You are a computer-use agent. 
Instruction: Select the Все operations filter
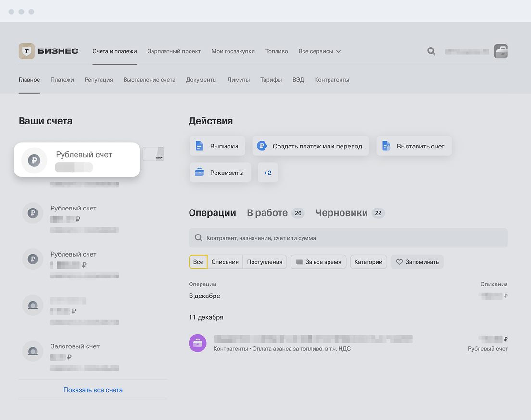pos(198,262)
